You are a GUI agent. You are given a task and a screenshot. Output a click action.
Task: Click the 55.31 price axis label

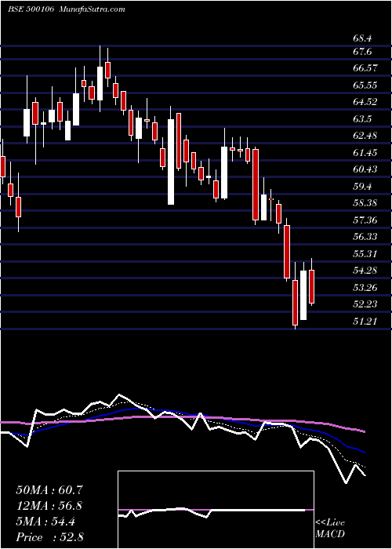[365, 253]
